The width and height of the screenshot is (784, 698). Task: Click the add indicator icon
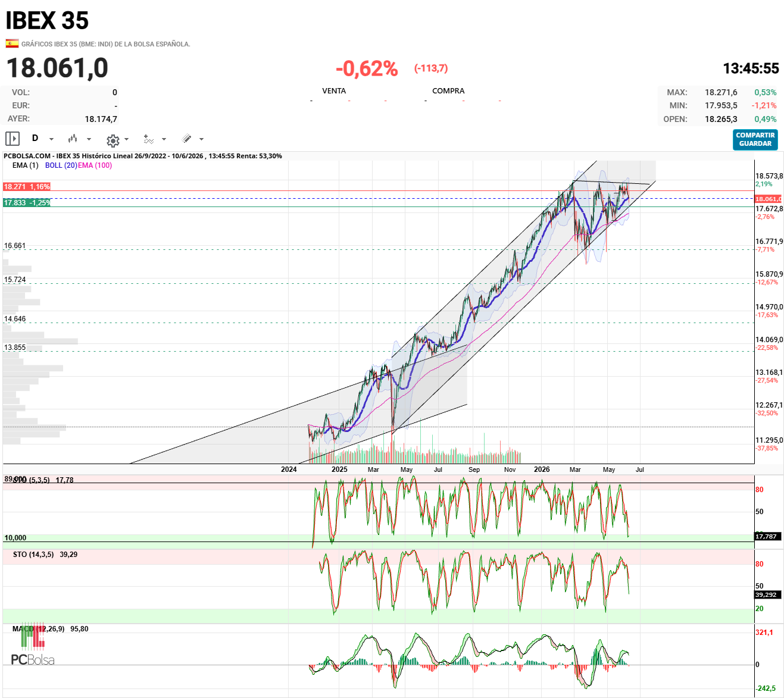click(x=148, y=139)
